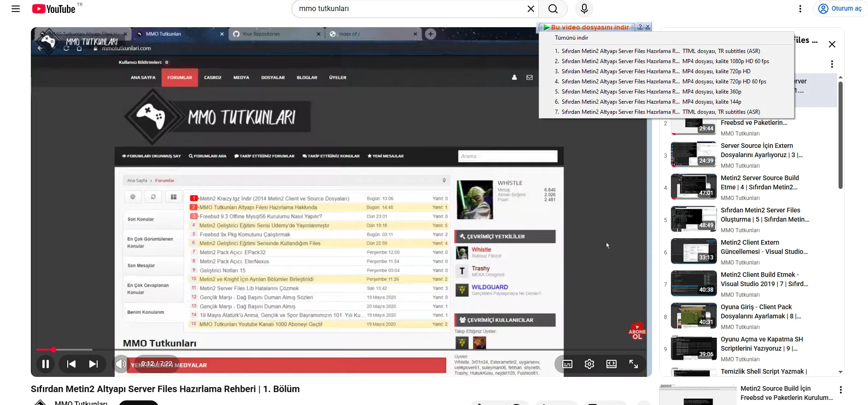Open the playlist three-dot options menu
The height and width of the screenshot is (405, 868).
point(832,64)
